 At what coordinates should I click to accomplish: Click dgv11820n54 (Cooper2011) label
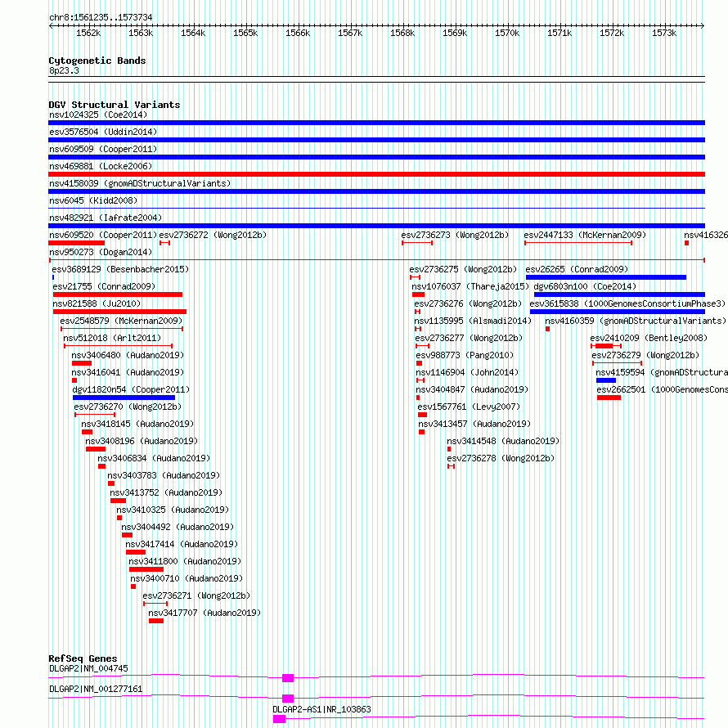click(x=131, y=389)
